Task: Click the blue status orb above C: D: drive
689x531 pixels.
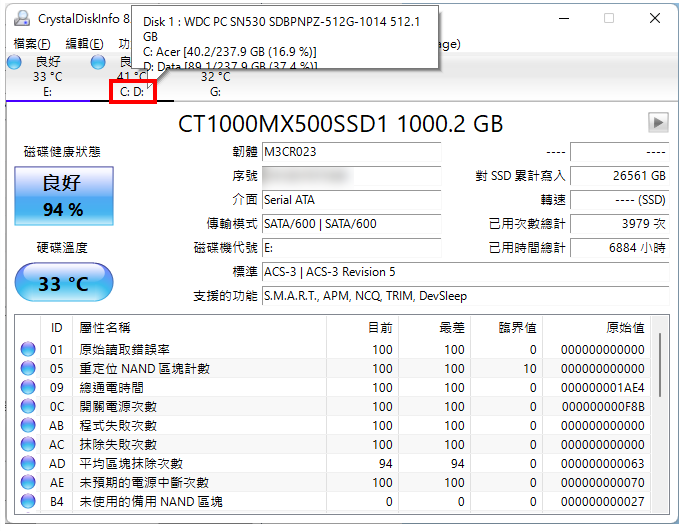Action: (x=98, y=62)
